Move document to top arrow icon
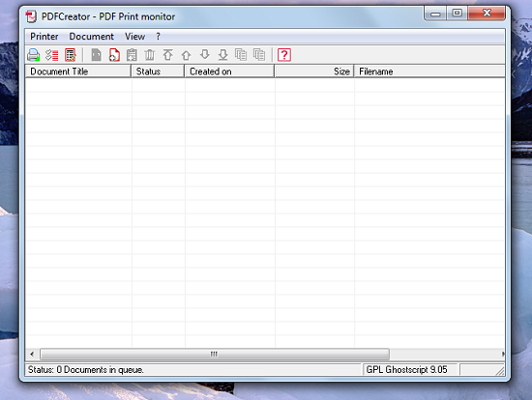Screen dimensions: 532x400 click(168, 55)
